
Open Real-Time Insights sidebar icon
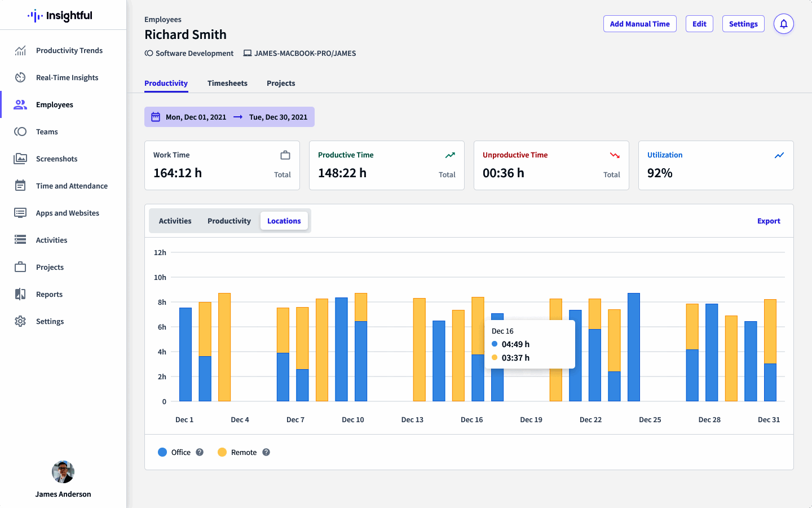tap(20, 77)
